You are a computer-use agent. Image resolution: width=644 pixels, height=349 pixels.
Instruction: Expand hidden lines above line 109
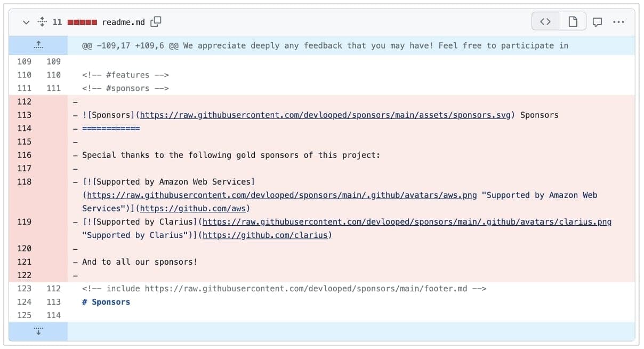click(x=38, y=45)
